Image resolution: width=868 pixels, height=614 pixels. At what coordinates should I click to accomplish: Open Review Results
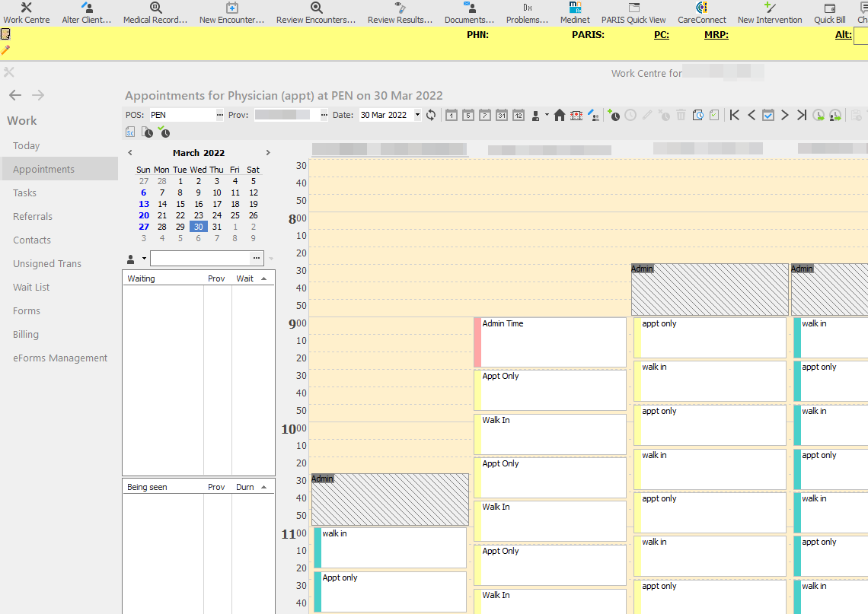click(400, 11)
